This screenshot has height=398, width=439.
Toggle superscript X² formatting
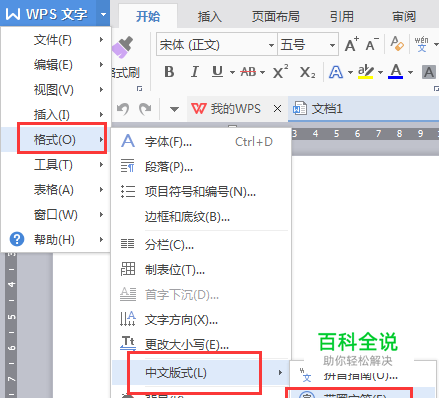pyautogui.click(x=280, y=72)
